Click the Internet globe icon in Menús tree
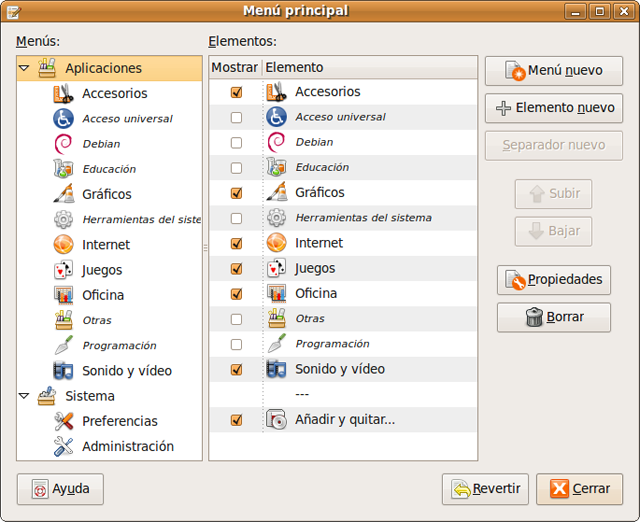The width and height of the screenshot is (640, 522). (x=63, y=244)
